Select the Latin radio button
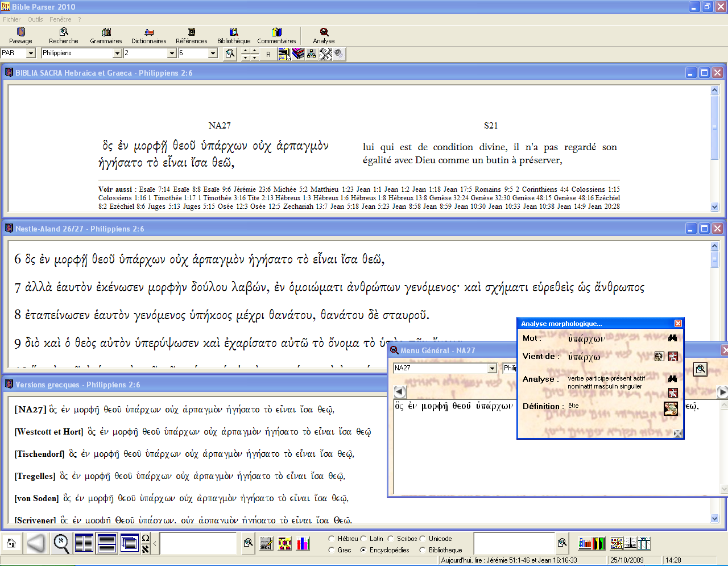This screenshot has width=728, height=566. (363, 539)
